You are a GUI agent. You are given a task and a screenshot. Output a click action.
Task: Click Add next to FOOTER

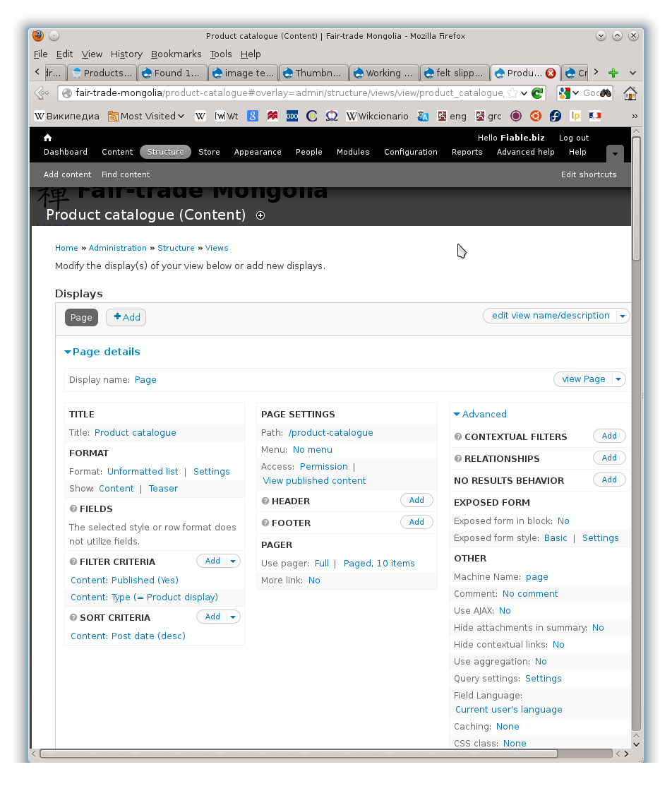(x=416, y=522)
